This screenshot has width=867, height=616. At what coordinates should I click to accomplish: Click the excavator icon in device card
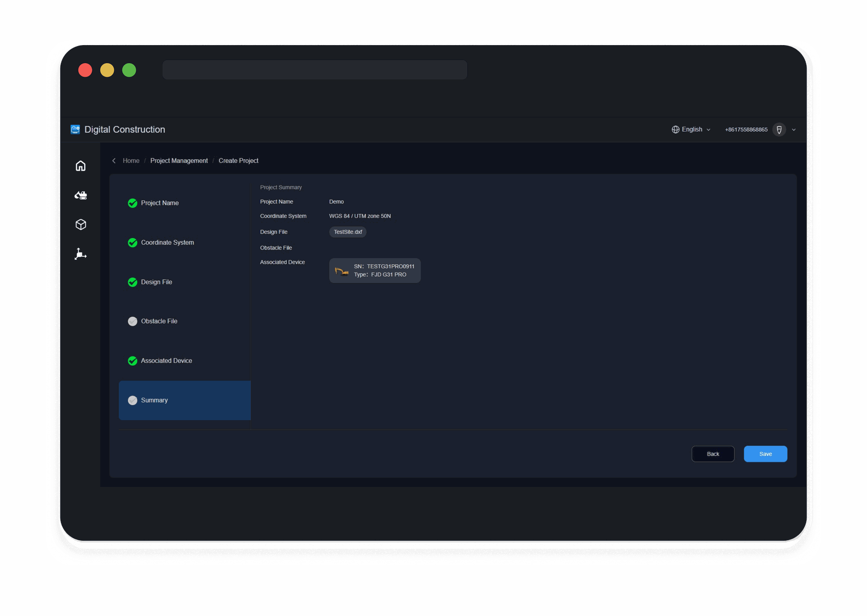pos(341,271)
